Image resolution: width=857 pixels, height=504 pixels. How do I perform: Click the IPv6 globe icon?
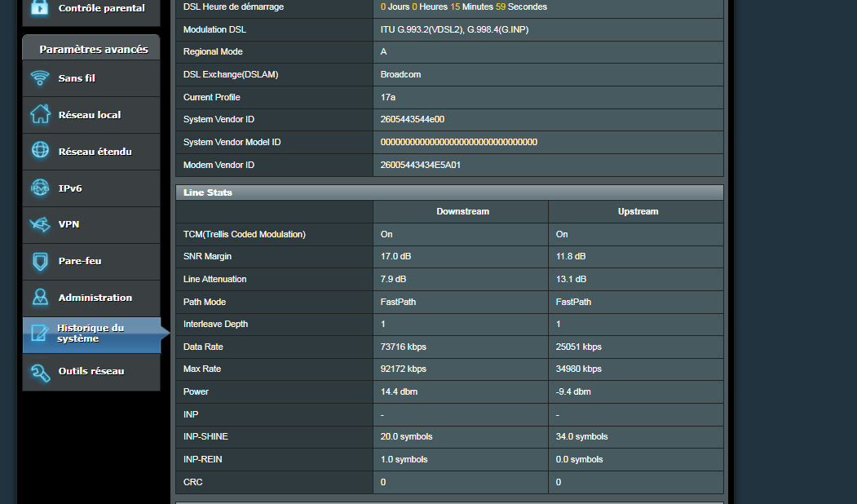click(39, 188)
